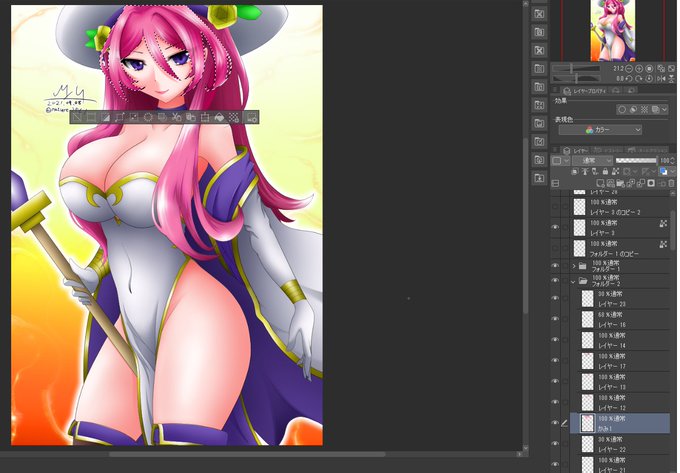Screen dimensions: 680x473
Task: Hide layer レイヤー 16 via eye
Action: point(555,319)
